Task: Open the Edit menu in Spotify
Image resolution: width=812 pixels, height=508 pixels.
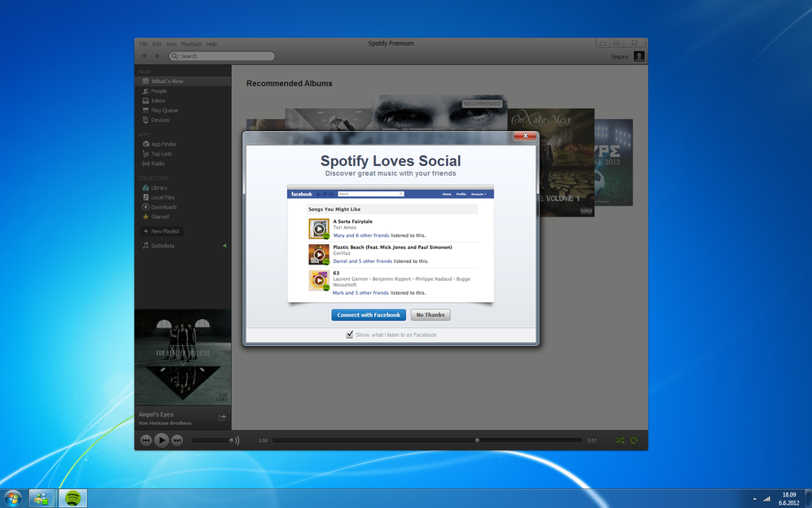Action: [156, 44]
